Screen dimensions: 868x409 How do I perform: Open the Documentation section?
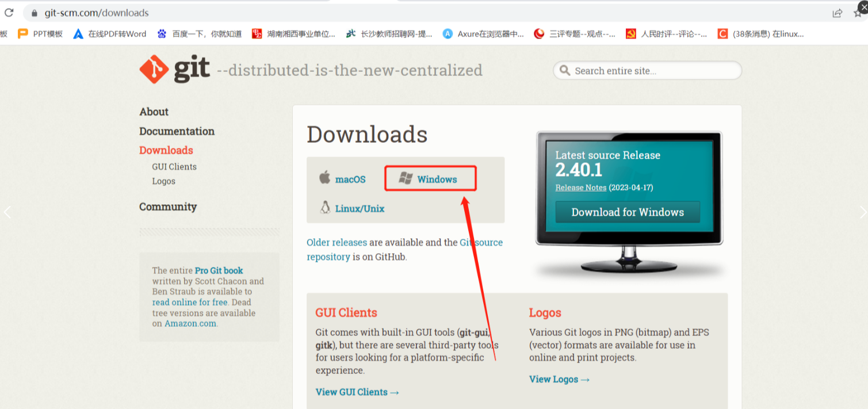177,131
